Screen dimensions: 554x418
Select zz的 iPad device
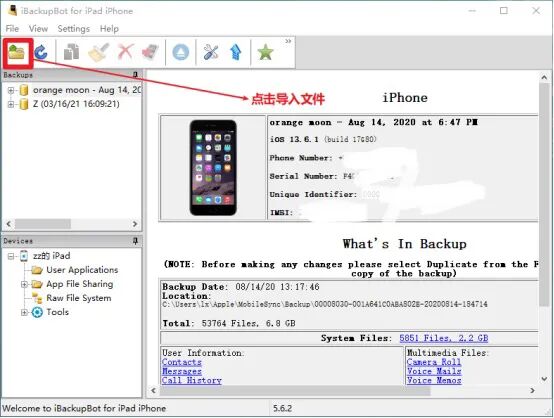pyautogui.click(x=52, y=255)
